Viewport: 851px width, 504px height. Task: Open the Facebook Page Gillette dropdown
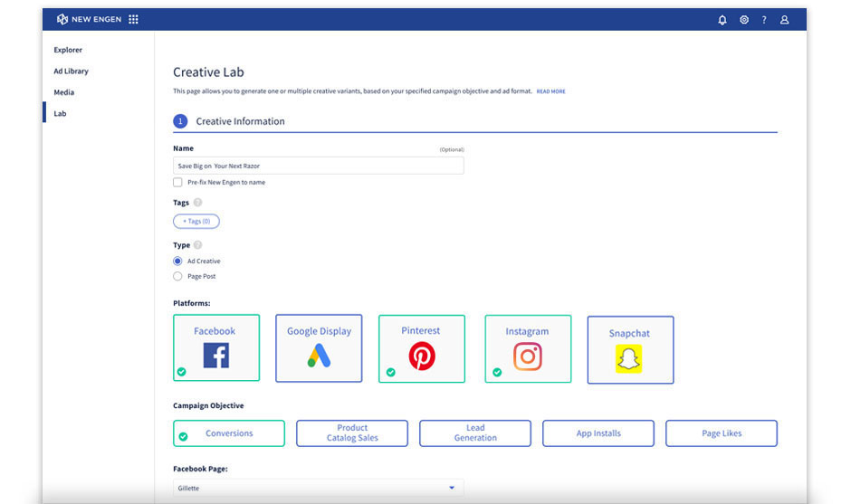click(319, 488)
